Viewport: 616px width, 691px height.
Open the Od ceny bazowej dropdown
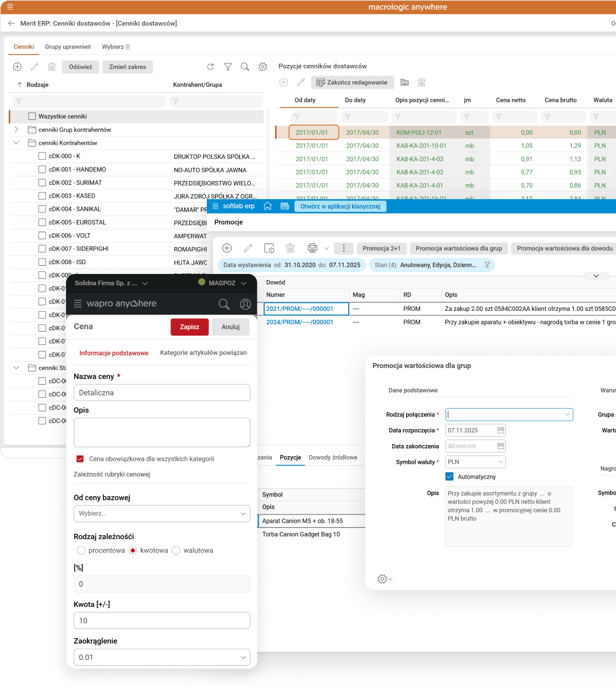point(162,513)
